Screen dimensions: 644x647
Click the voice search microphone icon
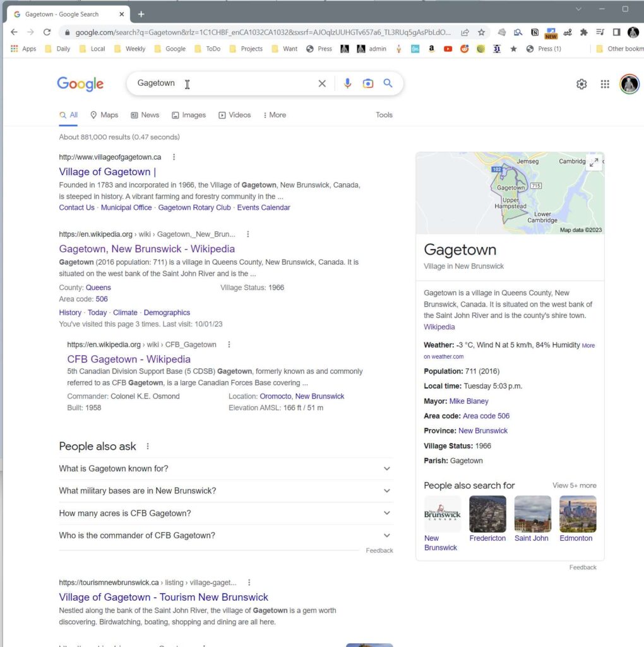point(347,83)
